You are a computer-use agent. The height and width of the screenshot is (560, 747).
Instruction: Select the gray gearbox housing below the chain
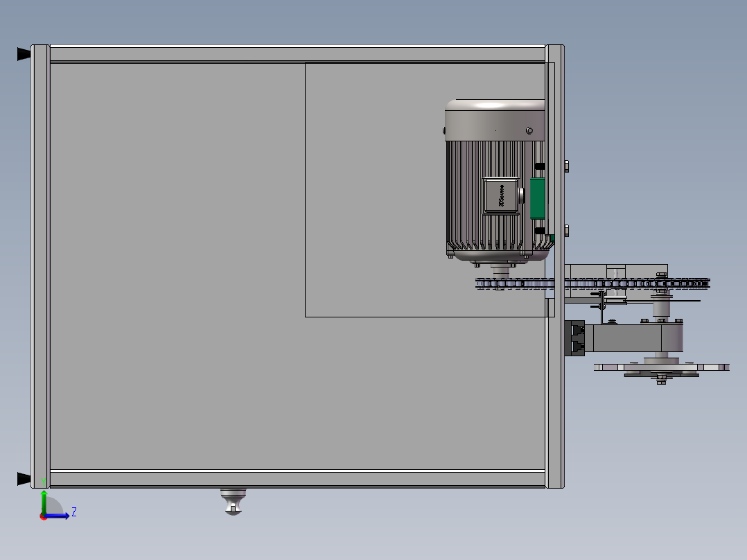pos(638,338)
